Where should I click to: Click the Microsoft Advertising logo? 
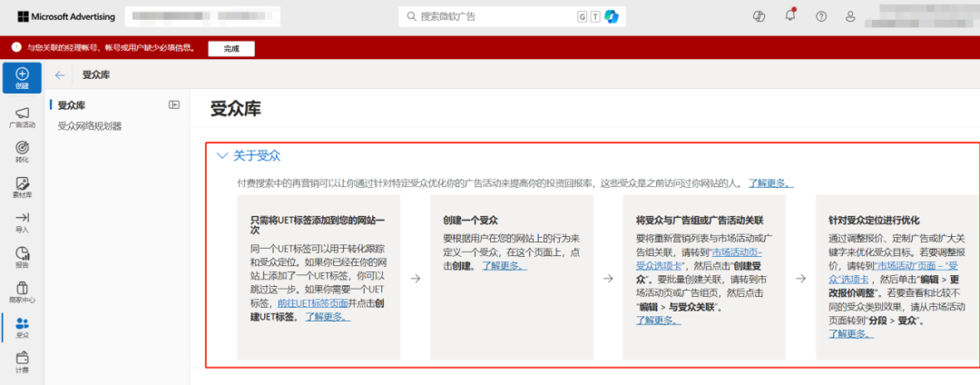[x=66, y=17]
